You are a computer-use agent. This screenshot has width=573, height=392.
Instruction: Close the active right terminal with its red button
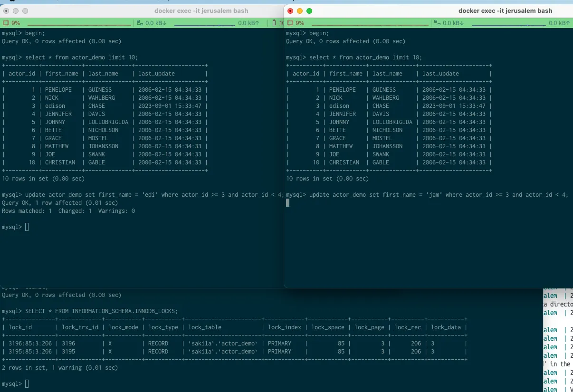pos(290,10)
